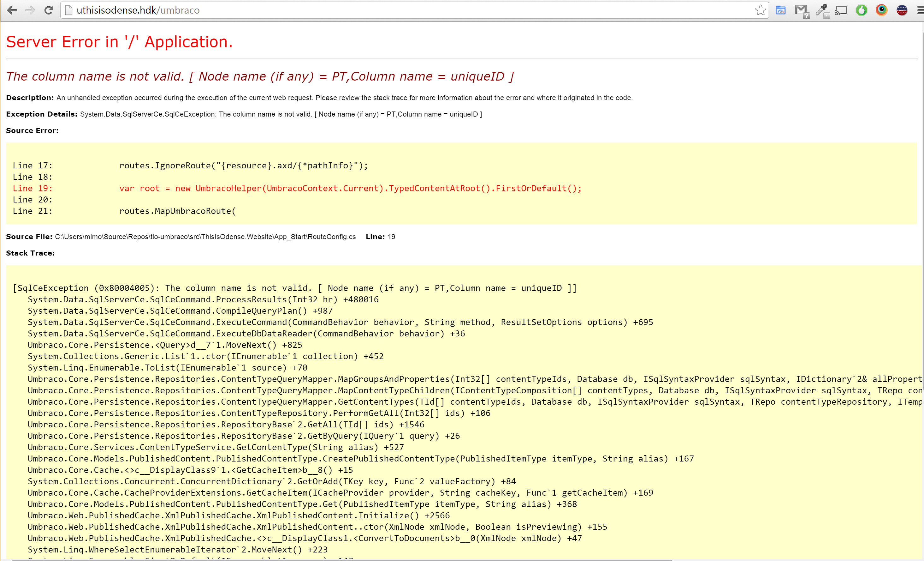The width and height of the screenshot is (924, 561).
Task: Click the address bar URL field
Action: [375, 10]
